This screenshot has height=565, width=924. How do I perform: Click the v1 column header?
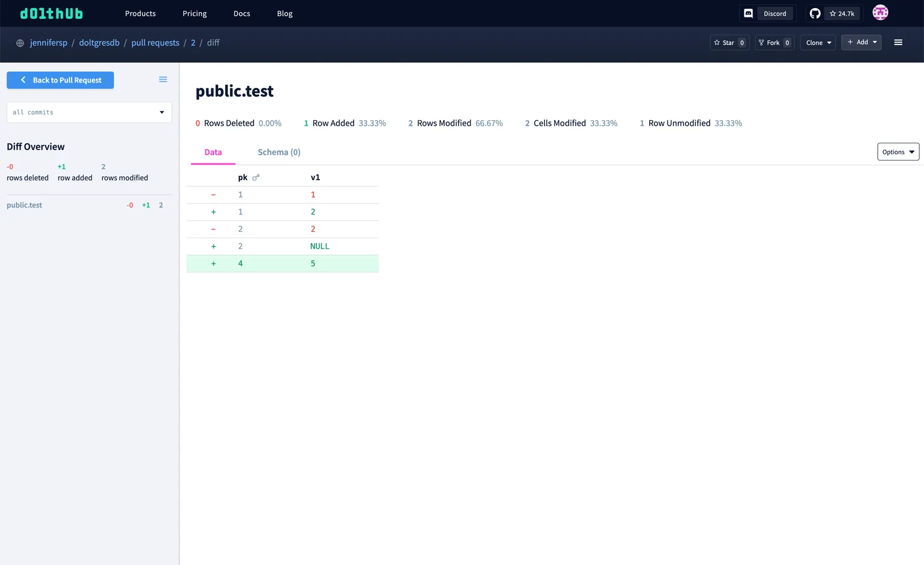[315, 177]
